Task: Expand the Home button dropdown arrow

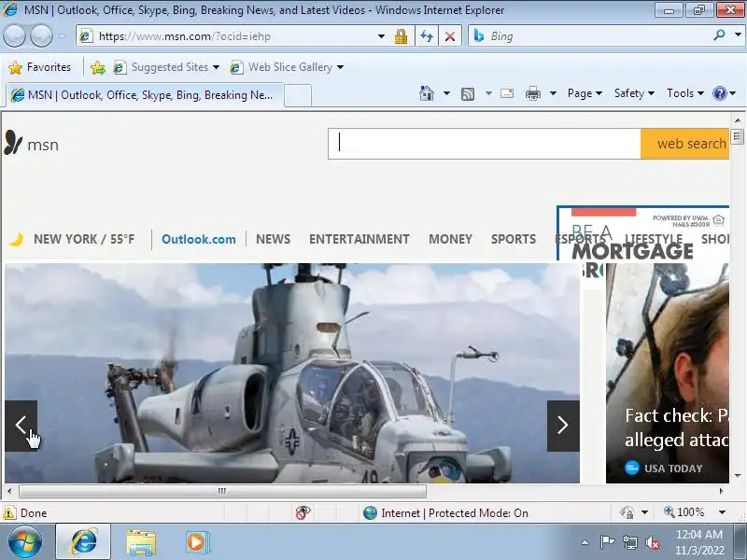Action: (446, 93)
